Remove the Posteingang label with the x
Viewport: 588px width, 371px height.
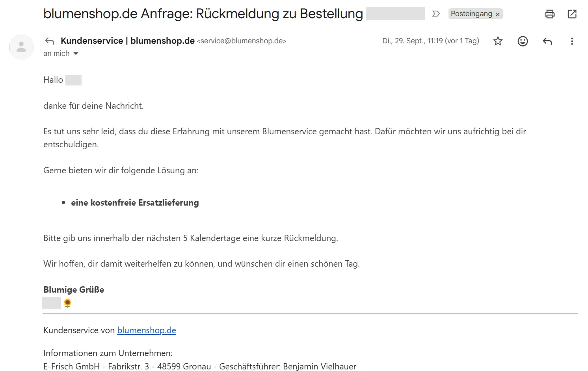coord(498,14)
